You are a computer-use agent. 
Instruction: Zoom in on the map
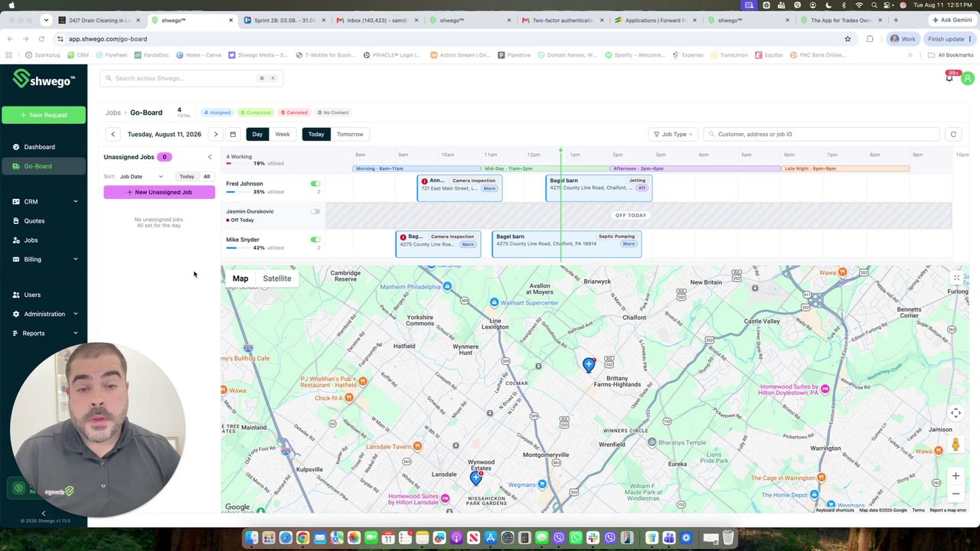click(955, 476)
